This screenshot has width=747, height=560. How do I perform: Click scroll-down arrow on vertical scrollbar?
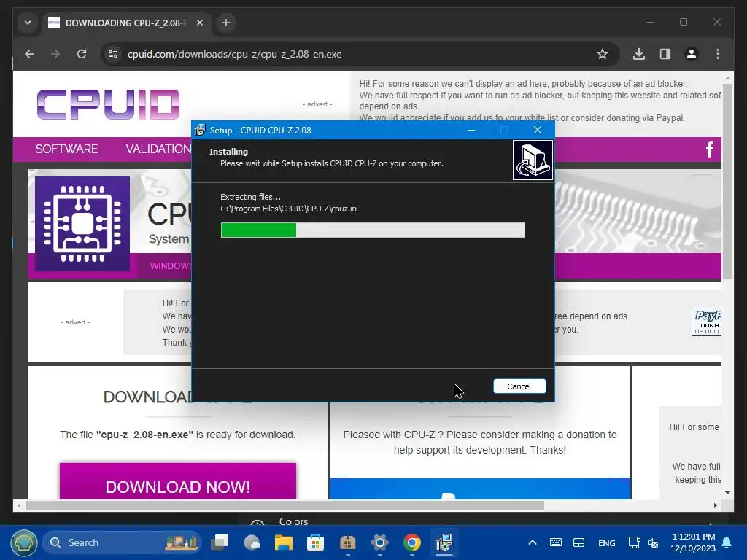[727, 494]
